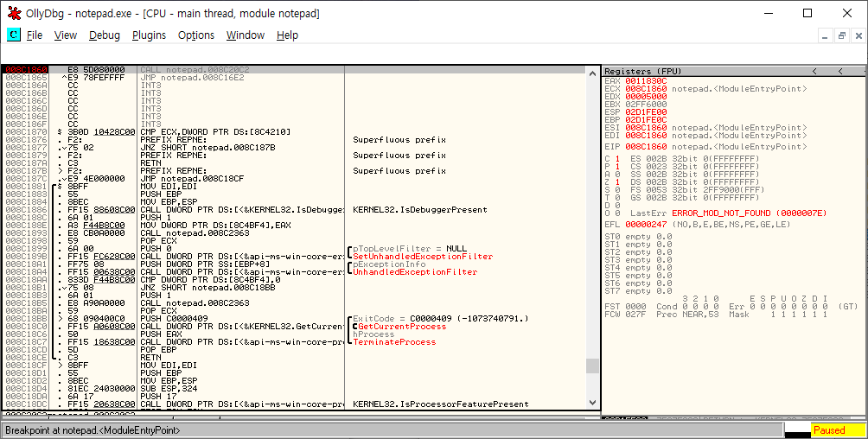Open the View menu
Viewport: 868px width, 439px height.
[66, 35]
